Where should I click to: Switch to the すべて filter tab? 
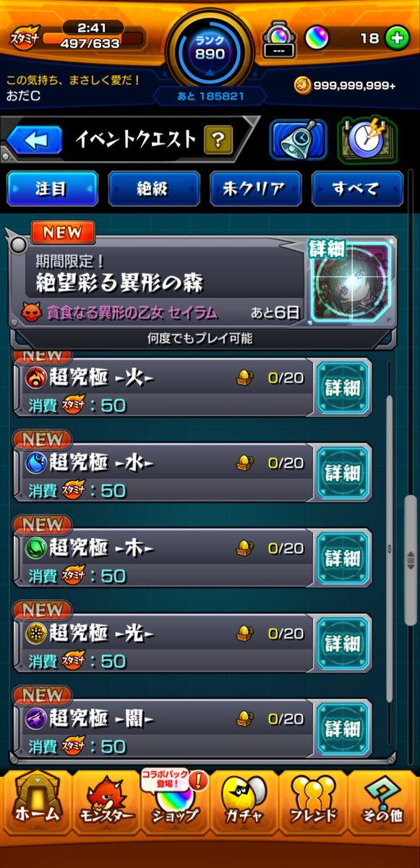[x=357, y=189]
